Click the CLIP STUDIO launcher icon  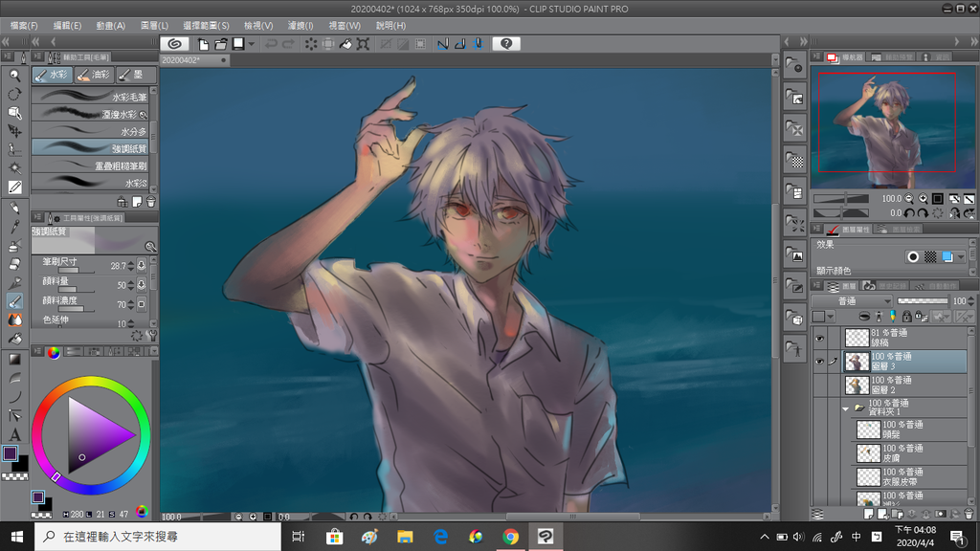tap(173, 43)
